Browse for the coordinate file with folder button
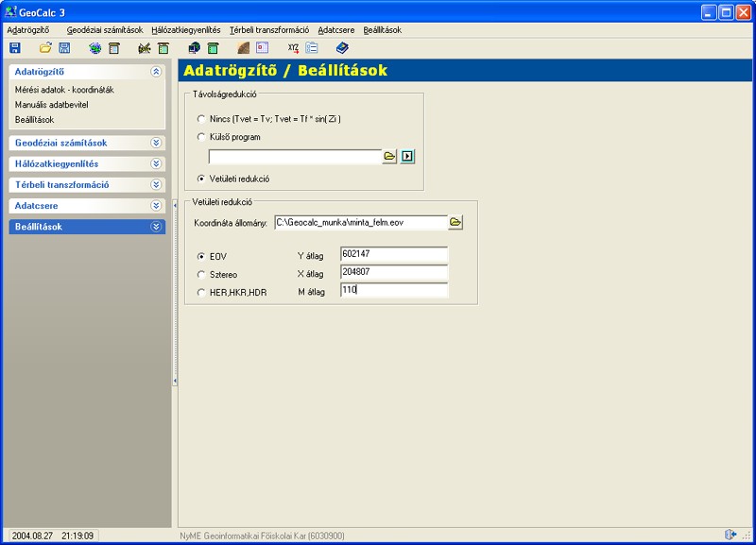The width and height of the screenshot is (756, 545). [455, 222]
